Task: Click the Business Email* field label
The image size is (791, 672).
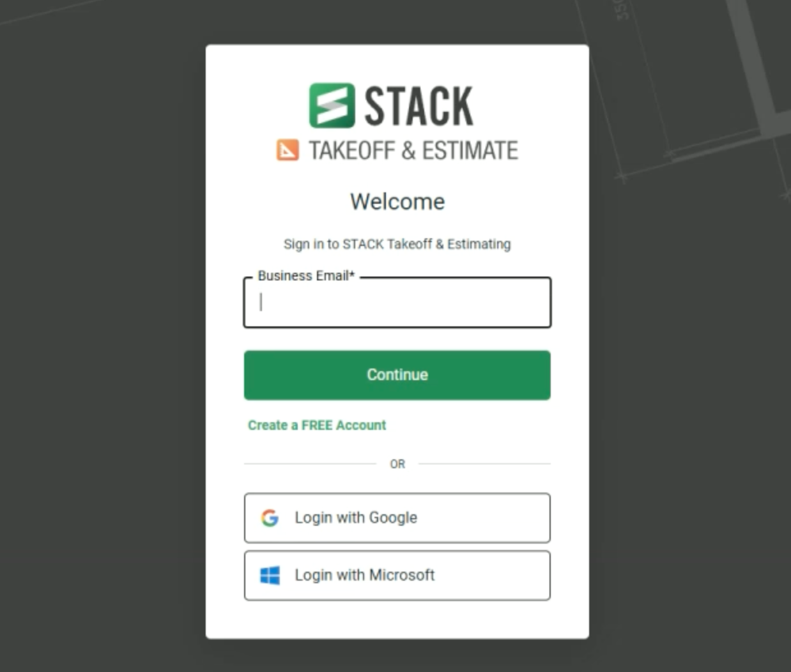Action: click(x=305, y=276)
